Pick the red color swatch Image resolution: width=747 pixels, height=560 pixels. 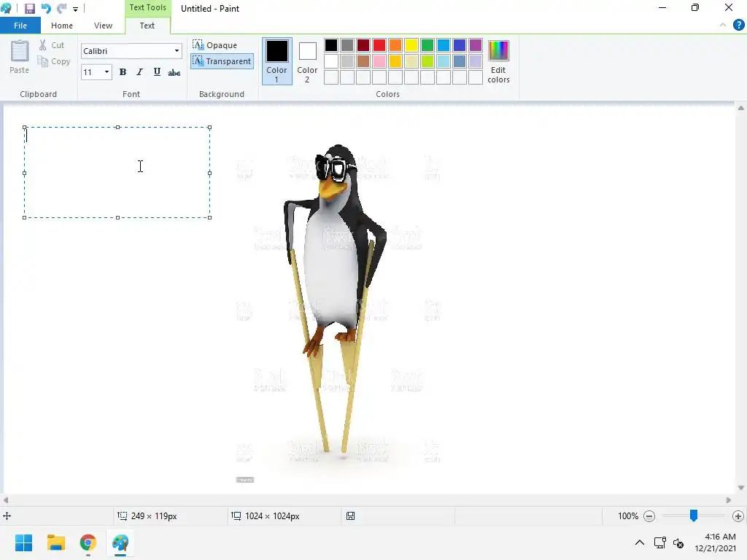[379, 45]
